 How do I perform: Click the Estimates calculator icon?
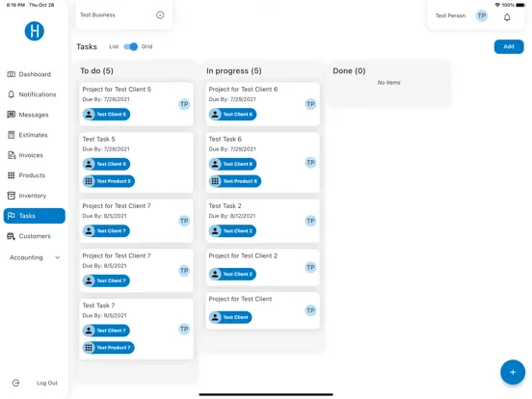pos(12,135)
